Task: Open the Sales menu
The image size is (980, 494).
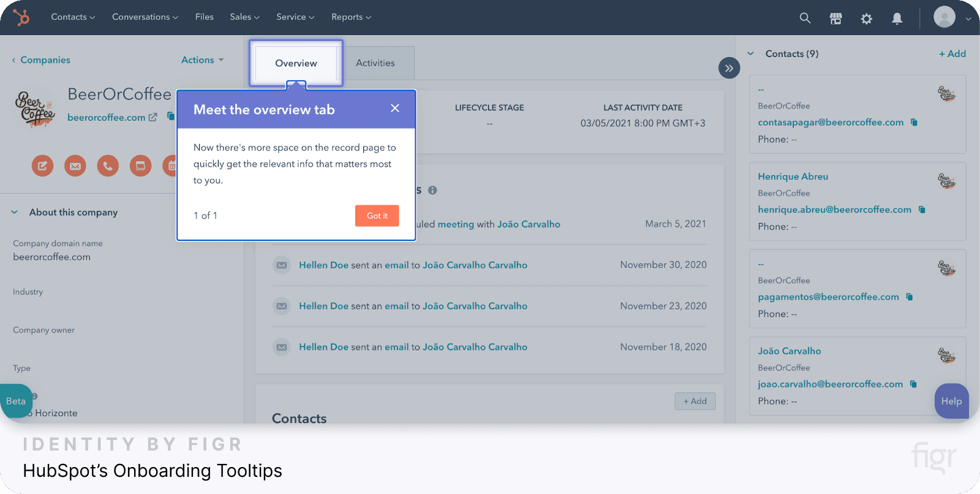Action: coord(244,17)
